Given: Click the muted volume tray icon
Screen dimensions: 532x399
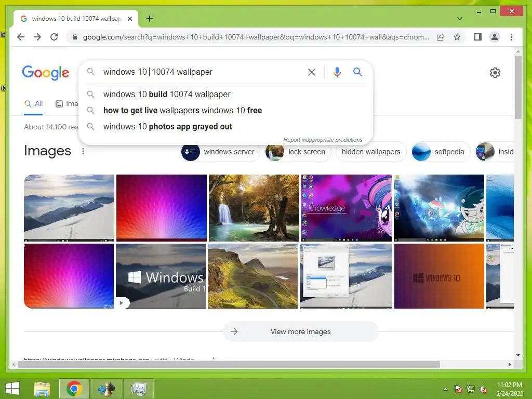Looking at the screenshot, I should pyautogui.click(x=483, y=389).
